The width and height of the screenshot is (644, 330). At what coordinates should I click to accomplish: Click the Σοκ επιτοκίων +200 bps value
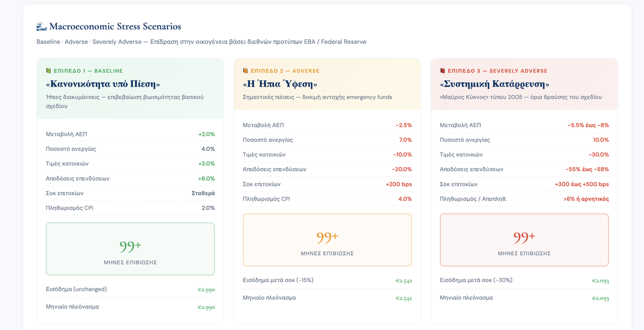tap(399, 184)
